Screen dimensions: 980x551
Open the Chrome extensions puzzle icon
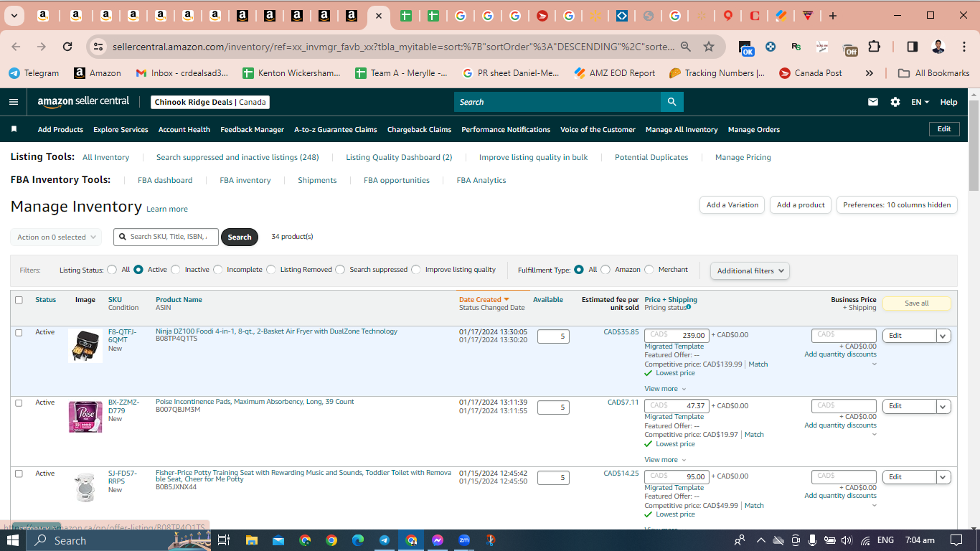pos(874,47)
